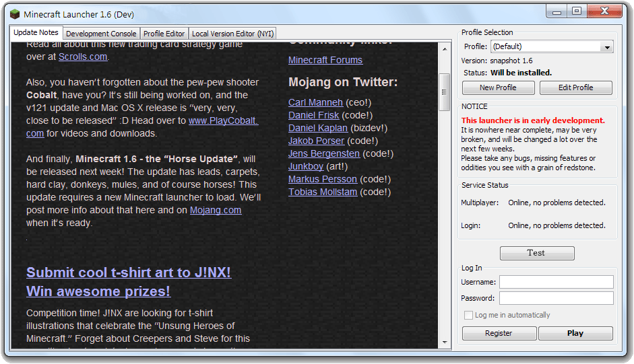The height and width of the screenshot is (364, 634).
Task: Click the Minecraft grass block icon in title bar
Action: pyautogui.click(x=15, y=15)
